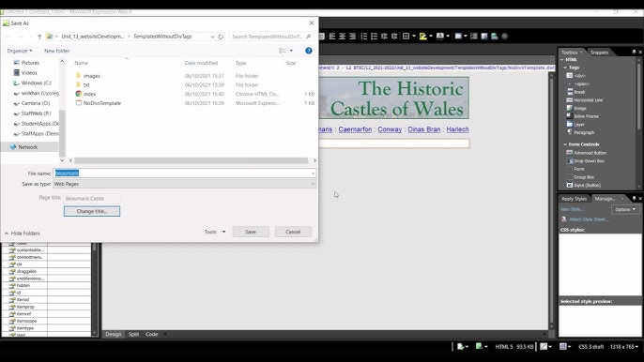Click the insert hyperlink globe icon
Image resolution: width=644 pixels, height=362 pixels.
tap(495, 37)
